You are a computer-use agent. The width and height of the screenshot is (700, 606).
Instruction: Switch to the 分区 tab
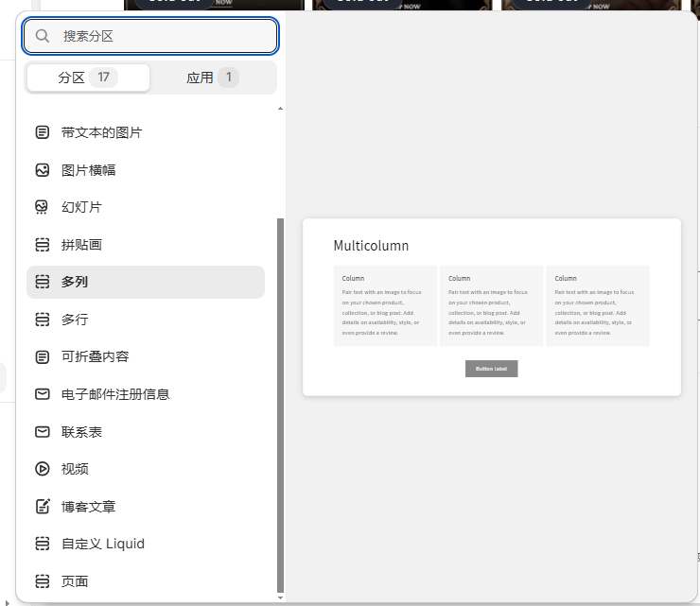[87, 78]
